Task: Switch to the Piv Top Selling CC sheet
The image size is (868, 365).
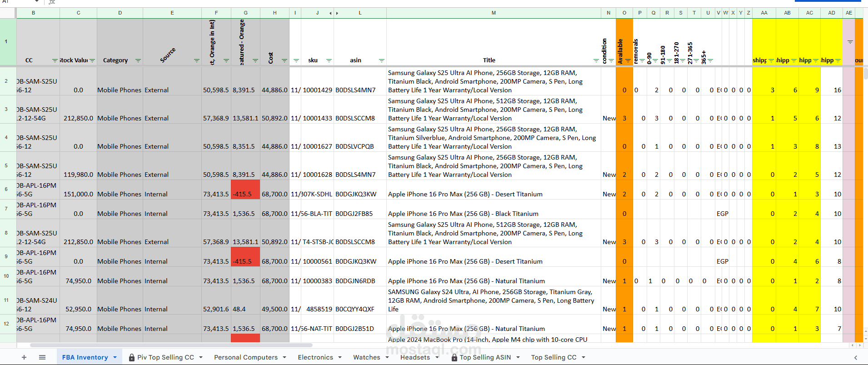Action: 165,357
